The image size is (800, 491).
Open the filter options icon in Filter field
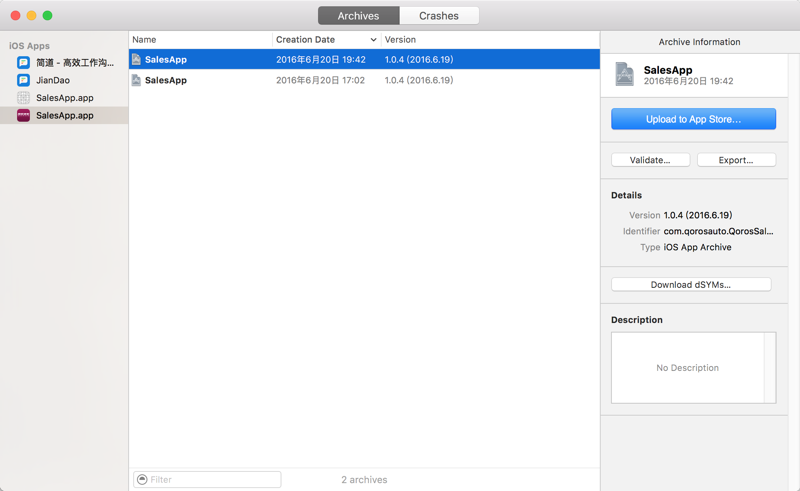click(142, 479)
